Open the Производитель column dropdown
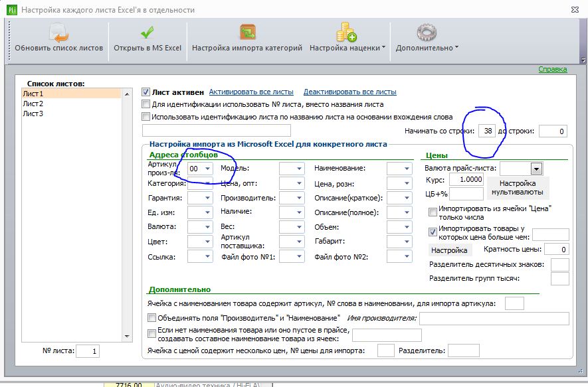Image resolution: width=588 pixels, height=387 pixels. pyautogui.click(x=299, y=198)
